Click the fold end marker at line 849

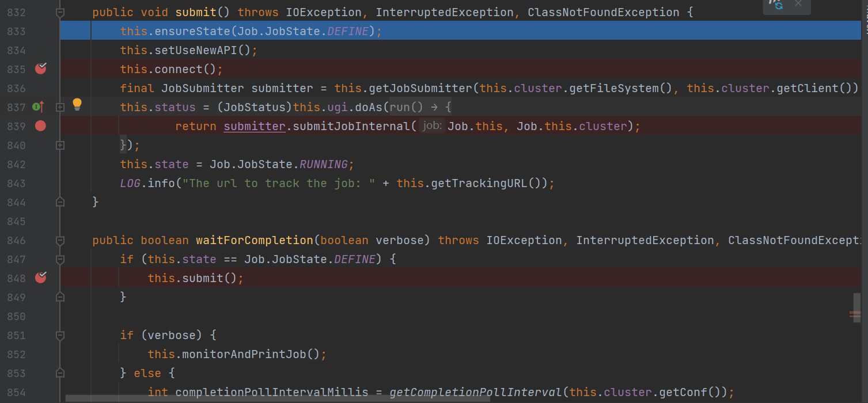click(60, 297)
